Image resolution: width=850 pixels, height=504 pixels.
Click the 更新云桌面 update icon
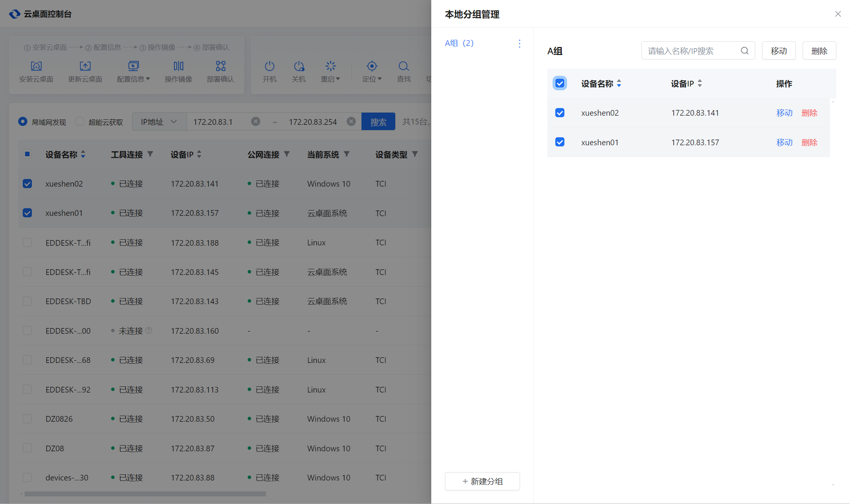85,66
